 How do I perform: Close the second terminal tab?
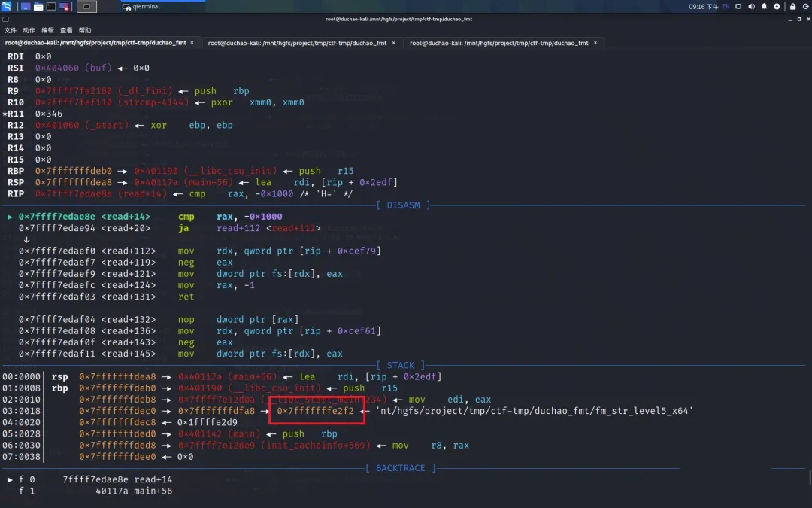click(x=393, y=42)
